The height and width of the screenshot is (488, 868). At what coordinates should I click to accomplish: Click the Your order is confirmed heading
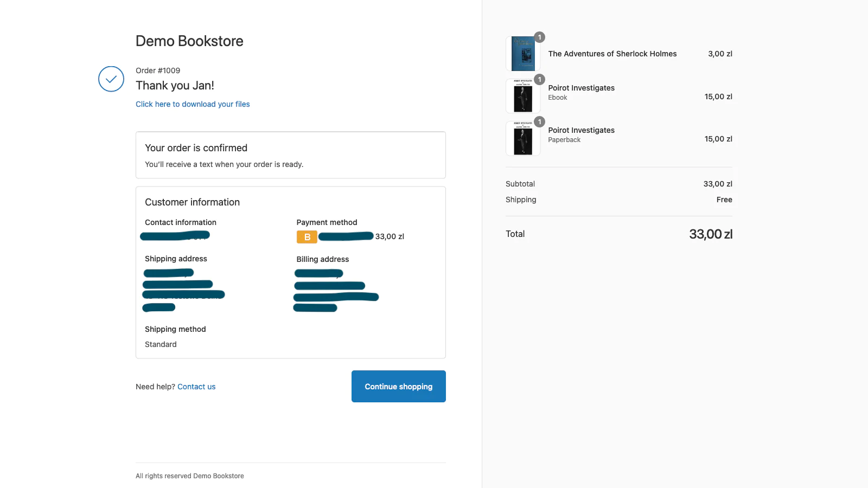196,148
